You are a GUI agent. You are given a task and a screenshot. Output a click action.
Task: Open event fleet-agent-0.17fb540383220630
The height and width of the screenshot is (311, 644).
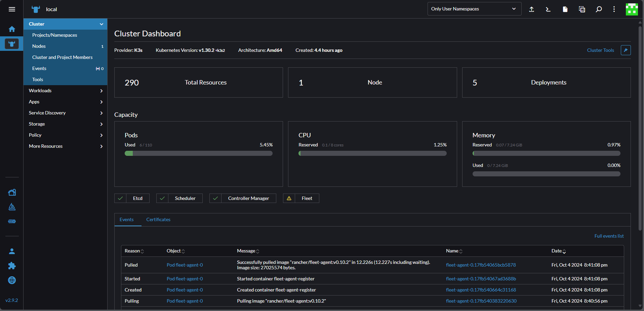click(481, 301)
